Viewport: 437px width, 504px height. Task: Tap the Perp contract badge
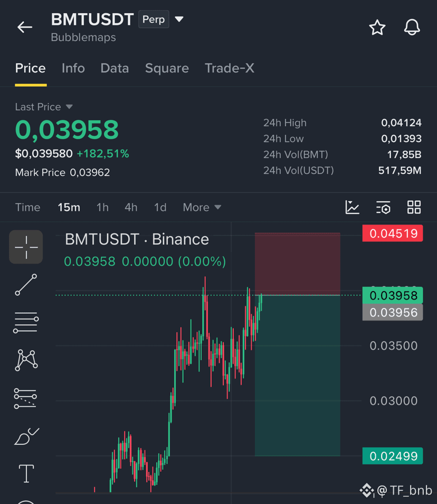coord(154,20)
